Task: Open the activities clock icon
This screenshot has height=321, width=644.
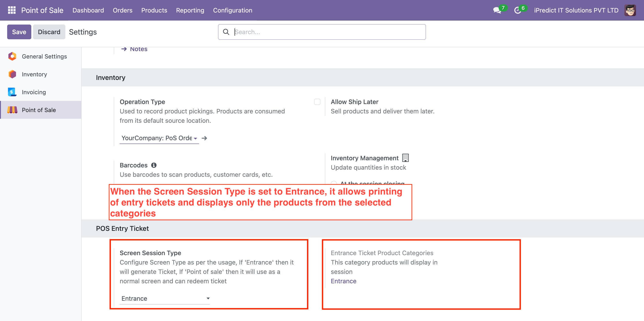Action: [x=517, y=10]
